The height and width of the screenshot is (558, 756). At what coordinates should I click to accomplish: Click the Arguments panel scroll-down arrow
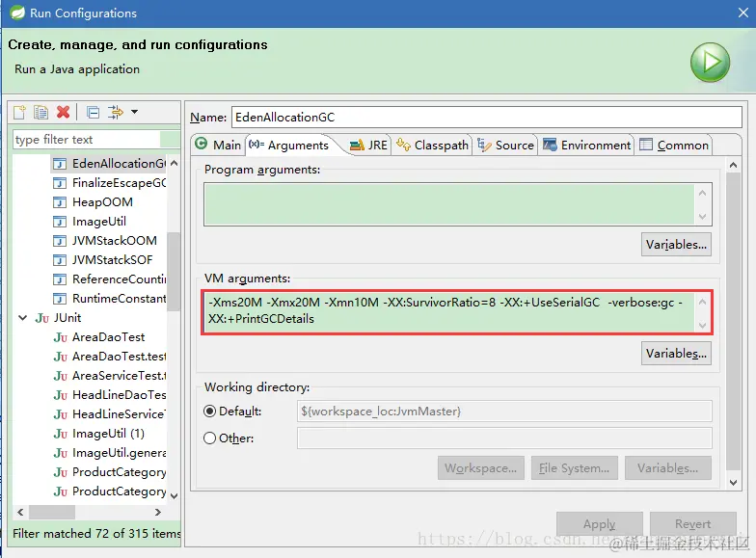(733, 482)
